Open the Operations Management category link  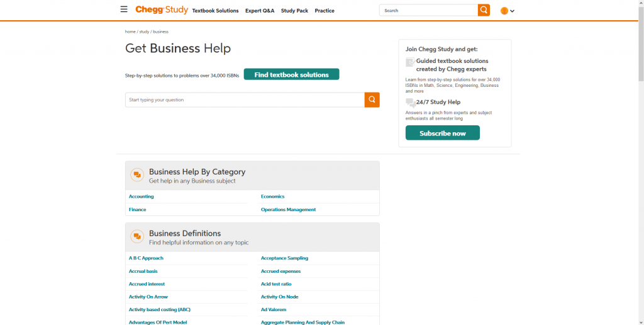click(x=288, y=210)
